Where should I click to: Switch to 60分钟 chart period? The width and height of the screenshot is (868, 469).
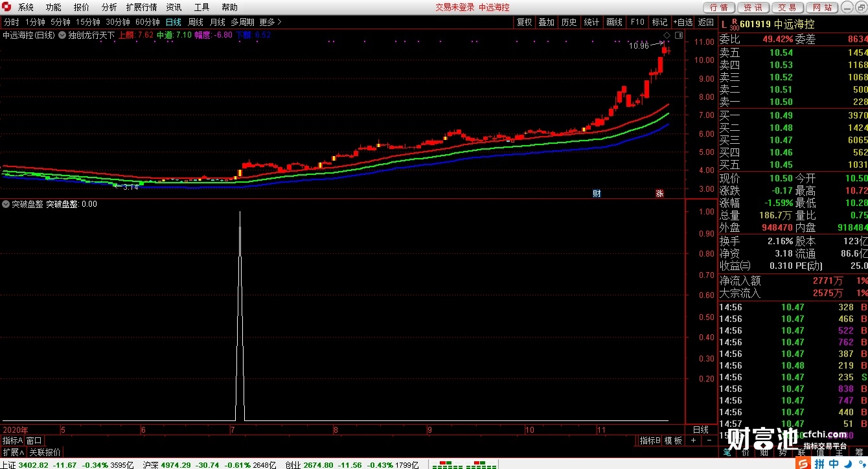coord(148,22)
